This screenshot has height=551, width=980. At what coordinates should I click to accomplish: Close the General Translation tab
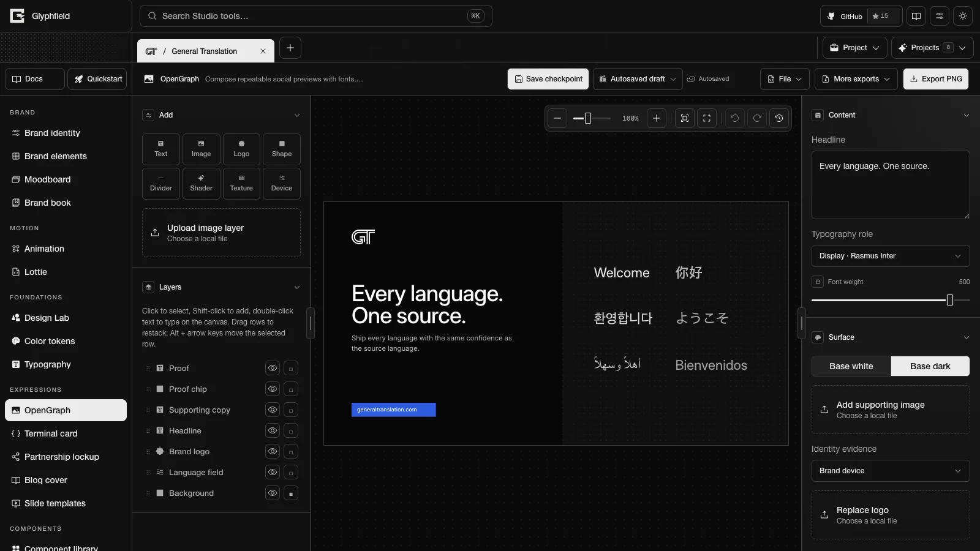point(263,51)
